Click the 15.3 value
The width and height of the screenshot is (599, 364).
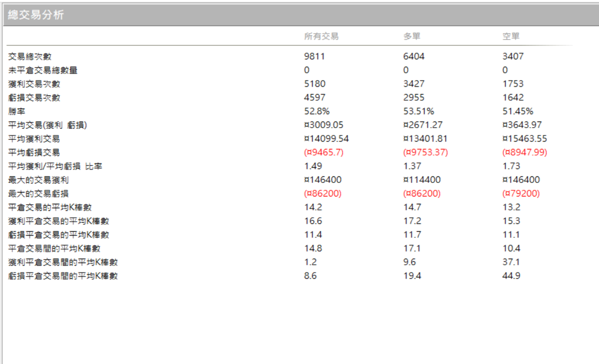pos(511,221)
